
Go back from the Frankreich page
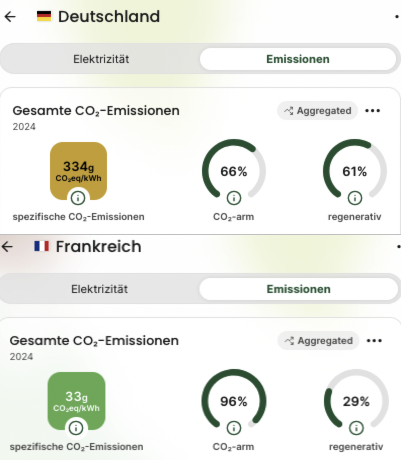click(x=7, y=247)
